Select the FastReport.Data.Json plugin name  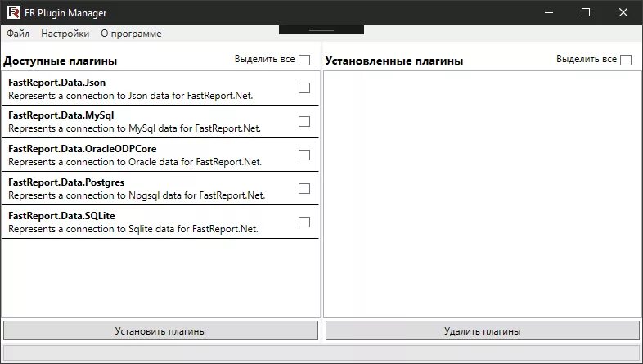click(x=57, y=83)
